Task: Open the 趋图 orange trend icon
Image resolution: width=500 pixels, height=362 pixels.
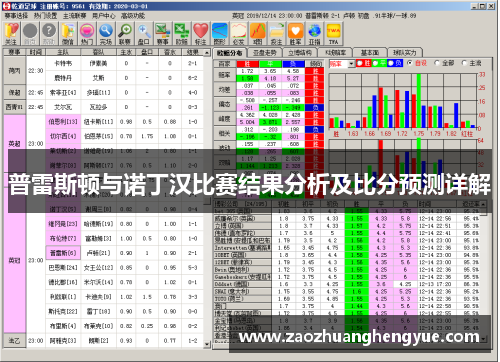Action: (x=258, y=33)
